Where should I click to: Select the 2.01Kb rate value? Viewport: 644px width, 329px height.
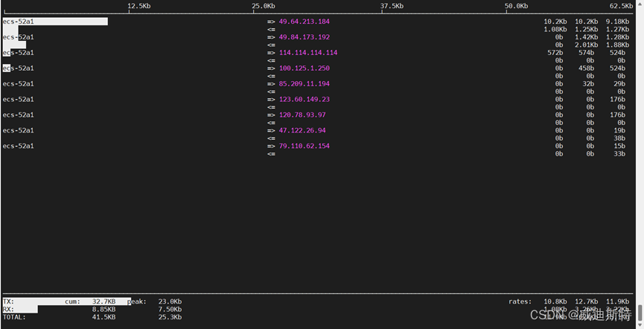tap(587, 45)
